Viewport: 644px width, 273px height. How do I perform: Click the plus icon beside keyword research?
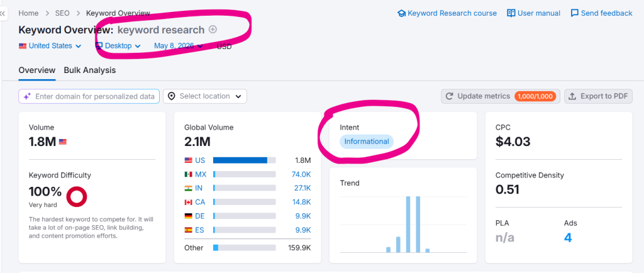pyautogui.click(x=213, y=30)
